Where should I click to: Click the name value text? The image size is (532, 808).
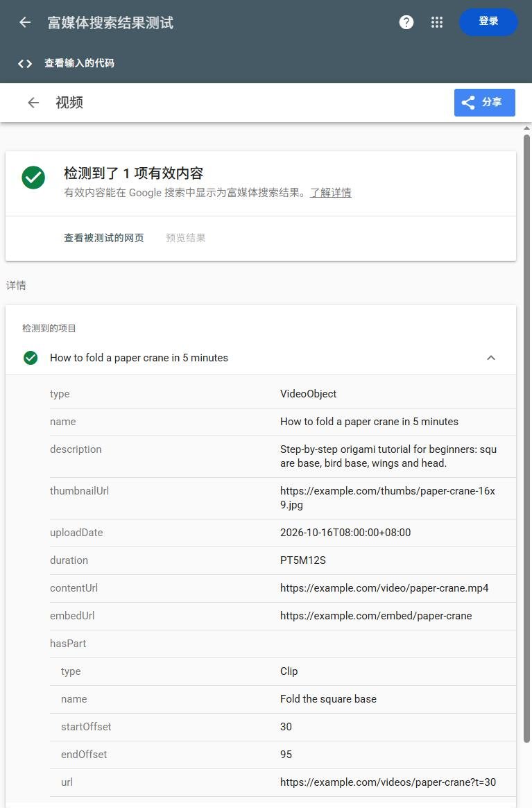click(369, 422)
